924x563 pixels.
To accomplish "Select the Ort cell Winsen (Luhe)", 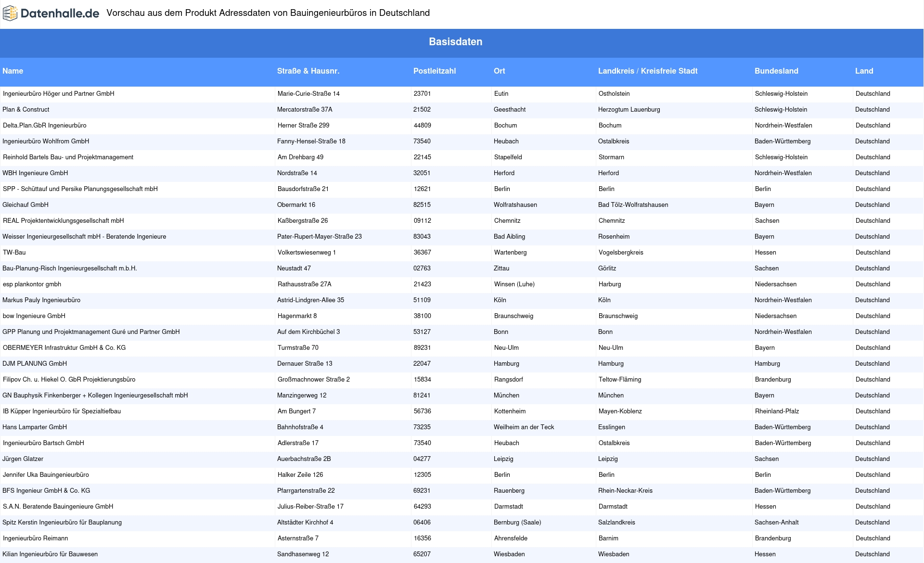I will (514, 284).
